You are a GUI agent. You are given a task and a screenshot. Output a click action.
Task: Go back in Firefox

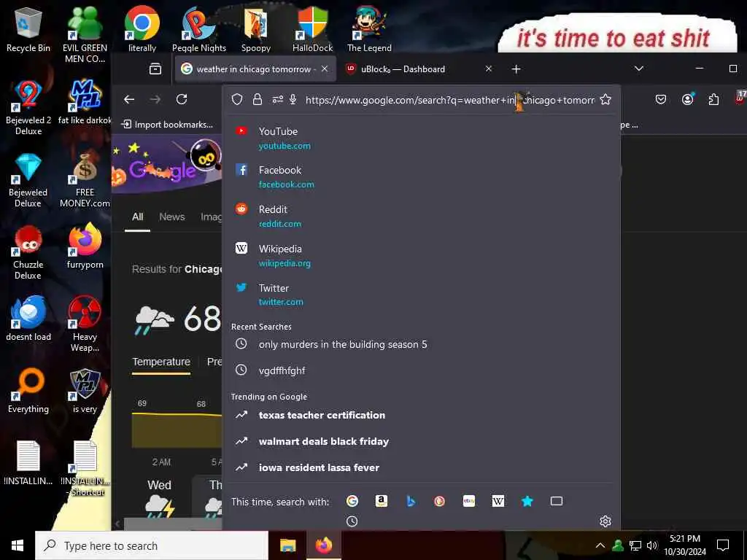pyautogui.click(x=129, y=99)
